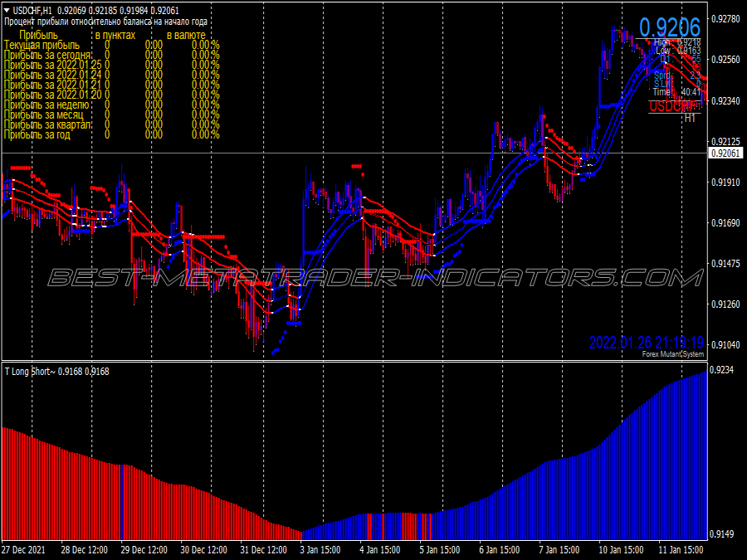
Task: Click the 0.9234 indicator scale label
Action: pyautogui.click(x=722, y=369)
